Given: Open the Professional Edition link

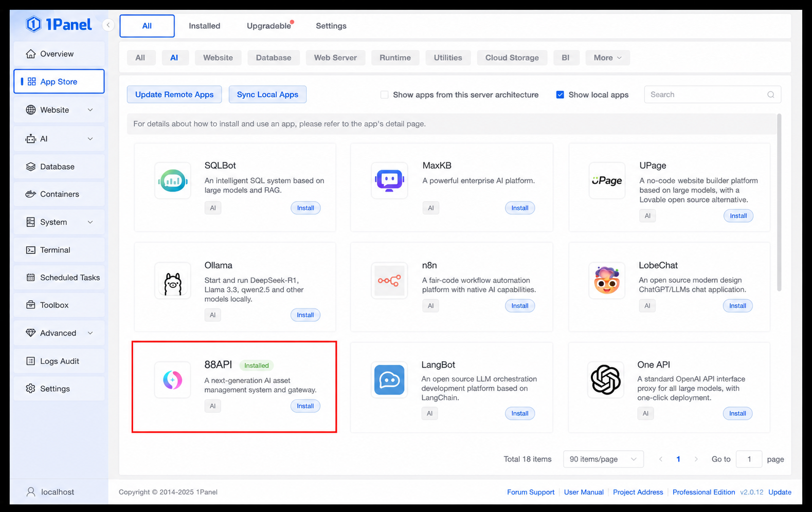Looking at the screenshot, I should (703, 492).
